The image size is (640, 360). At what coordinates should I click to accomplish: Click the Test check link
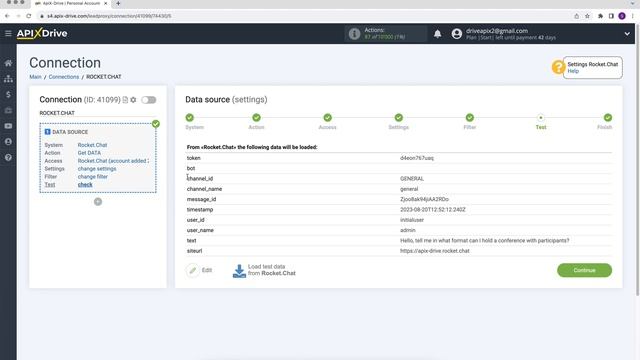pyautogui.click(x=85, y=184)
